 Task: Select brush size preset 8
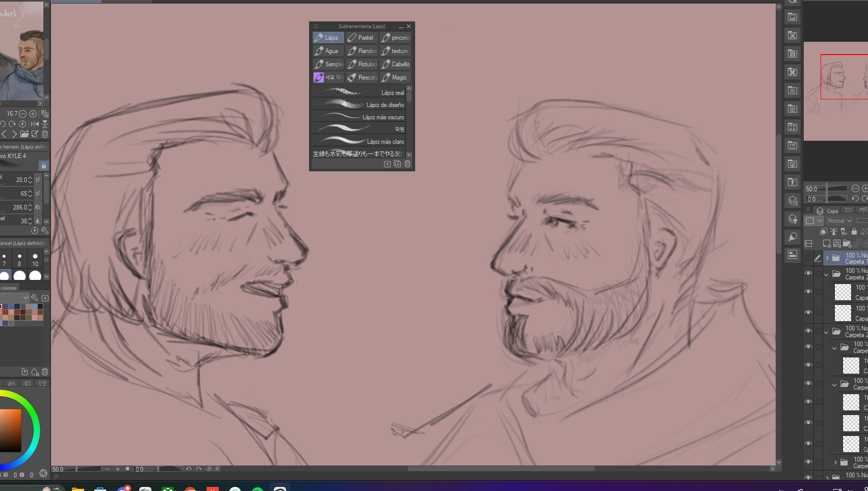pos(19,260)
